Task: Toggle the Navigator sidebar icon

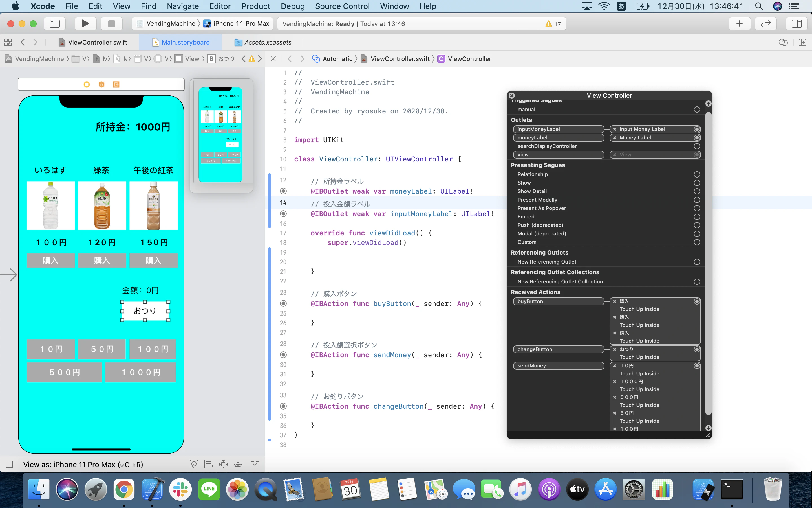Action: point(54,23)
